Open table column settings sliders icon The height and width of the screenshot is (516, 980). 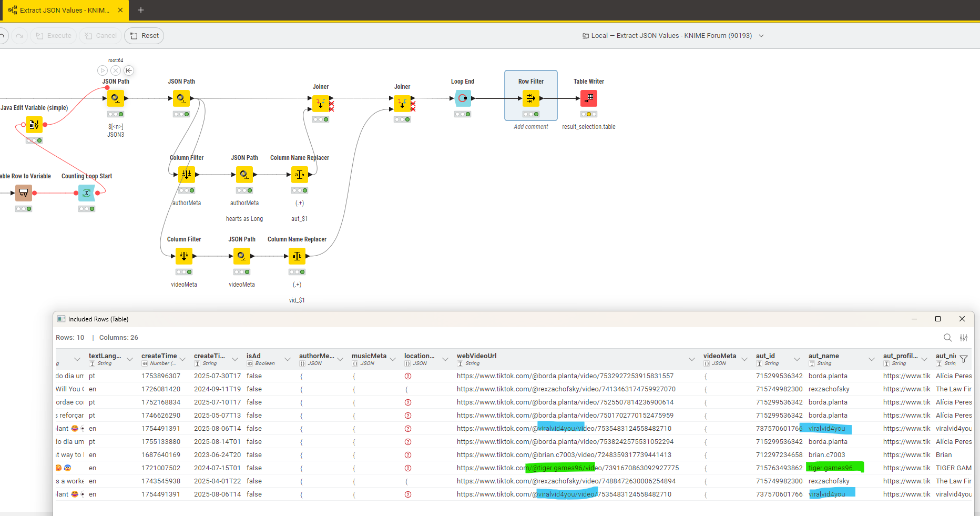963,338
